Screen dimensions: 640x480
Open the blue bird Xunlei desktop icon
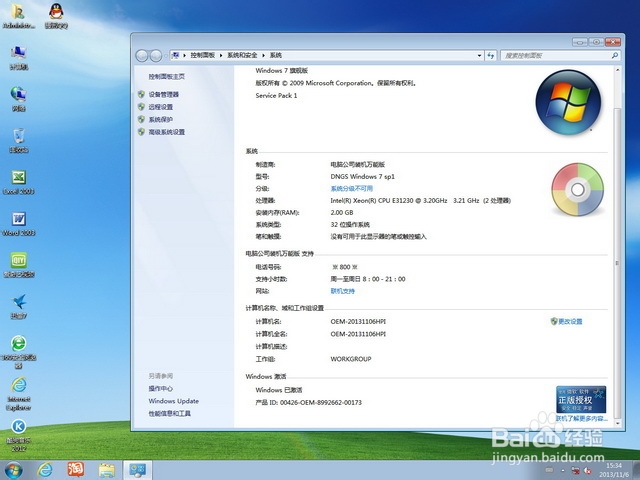click(x=18, y=307)
